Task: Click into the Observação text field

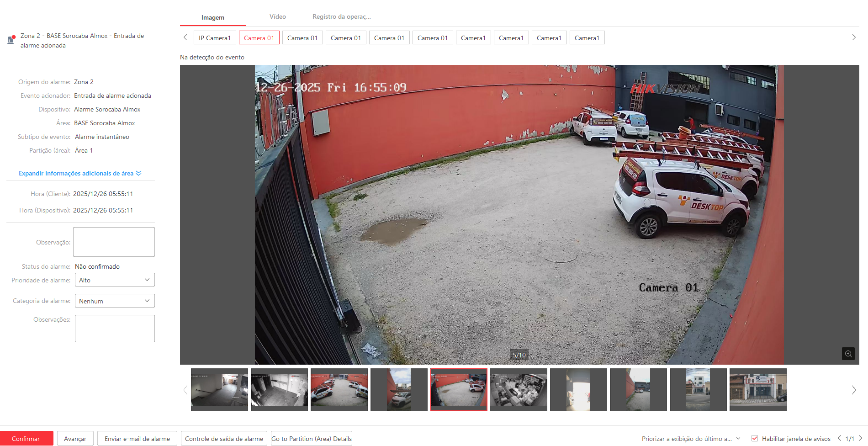Action: 114,242
